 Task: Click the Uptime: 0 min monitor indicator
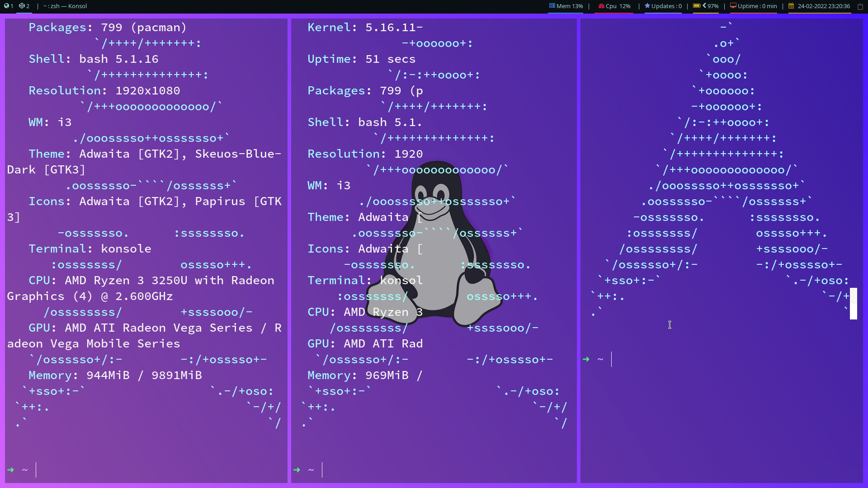click(x=753, y=6)
